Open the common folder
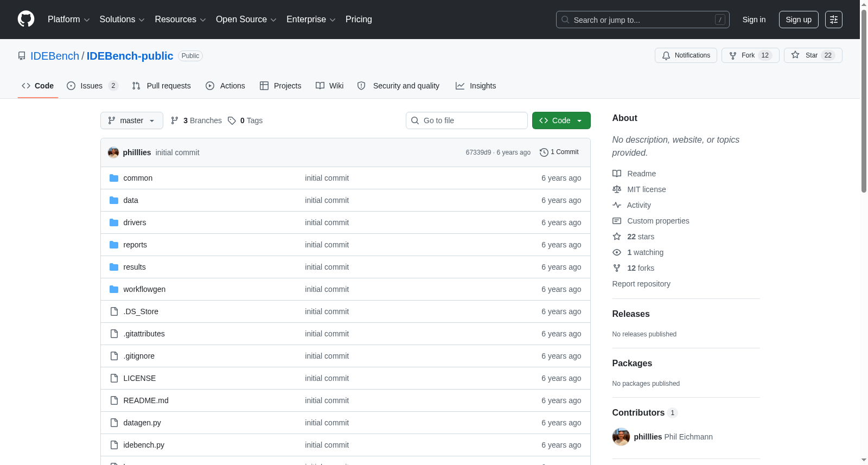 138,178
